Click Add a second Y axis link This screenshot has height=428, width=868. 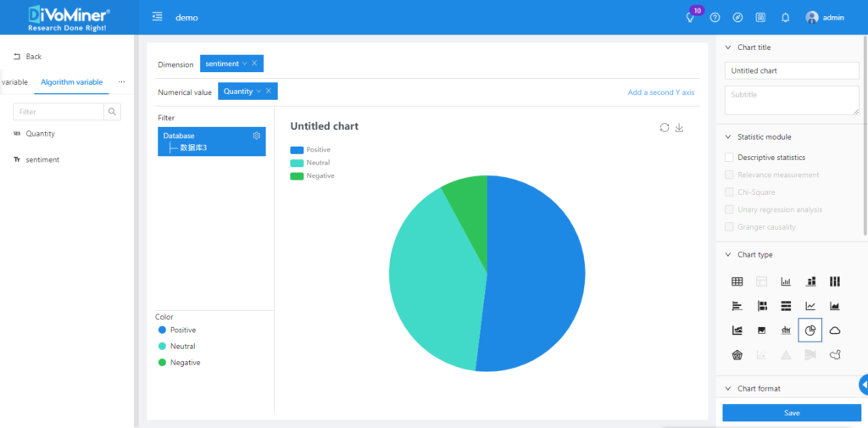click(660, 92)
